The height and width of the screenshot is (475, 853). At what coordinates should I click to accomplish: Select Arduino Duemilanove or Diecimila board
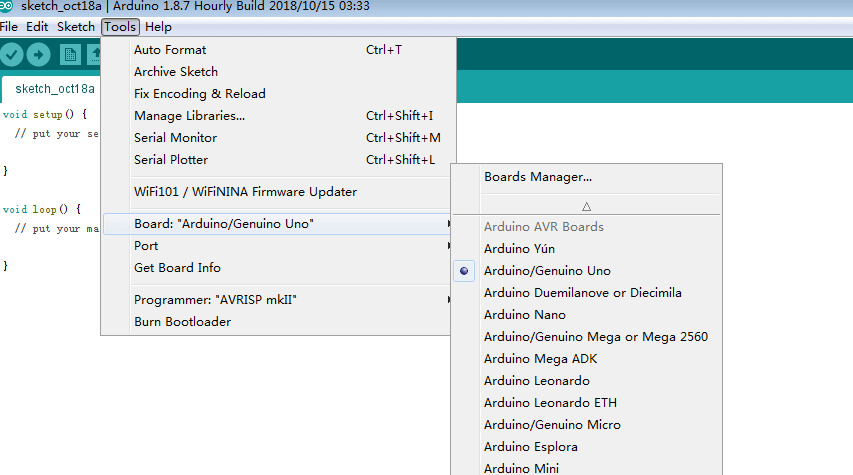[586, 293]
